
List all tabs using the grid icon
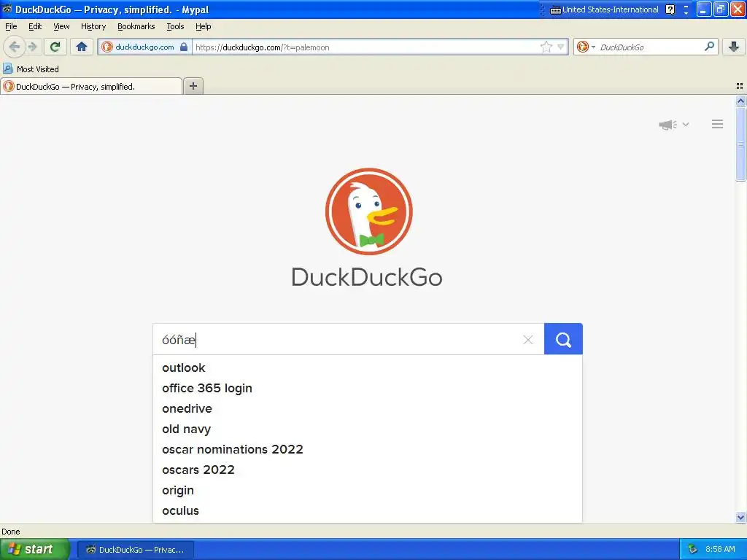[x=740, y=86]
